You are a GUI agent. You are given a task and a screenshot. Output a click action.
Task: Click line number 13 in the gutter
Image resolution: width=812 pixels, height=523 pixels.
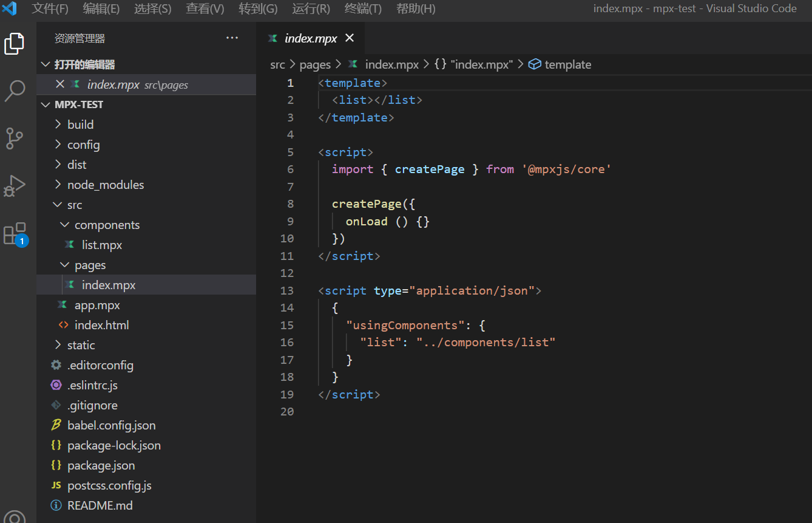(x=287, y=290)
